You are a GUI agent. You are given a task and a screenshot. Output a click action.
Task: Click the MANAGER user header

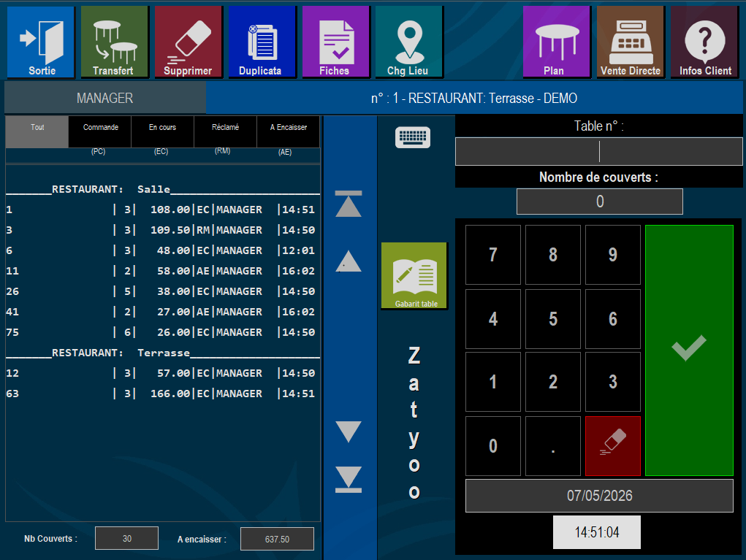pos(105,98)
